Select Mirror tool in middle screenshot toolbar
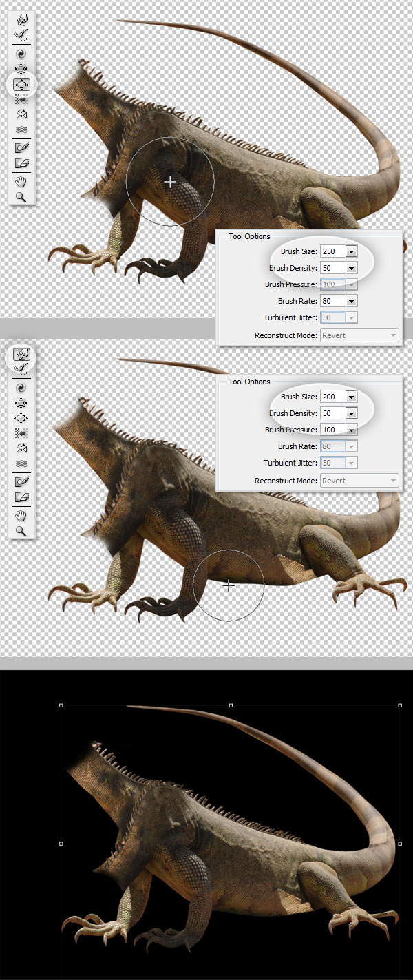 pos(21,448)
